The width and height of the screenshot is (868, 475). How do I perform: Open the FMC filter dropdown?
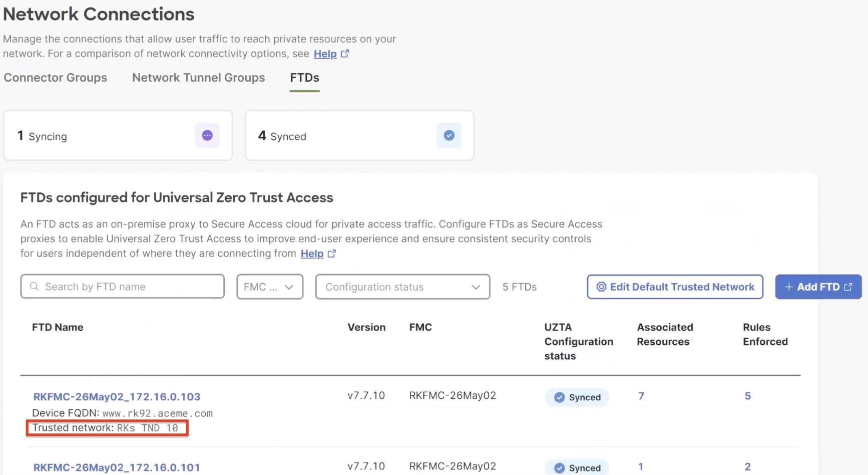269,287
